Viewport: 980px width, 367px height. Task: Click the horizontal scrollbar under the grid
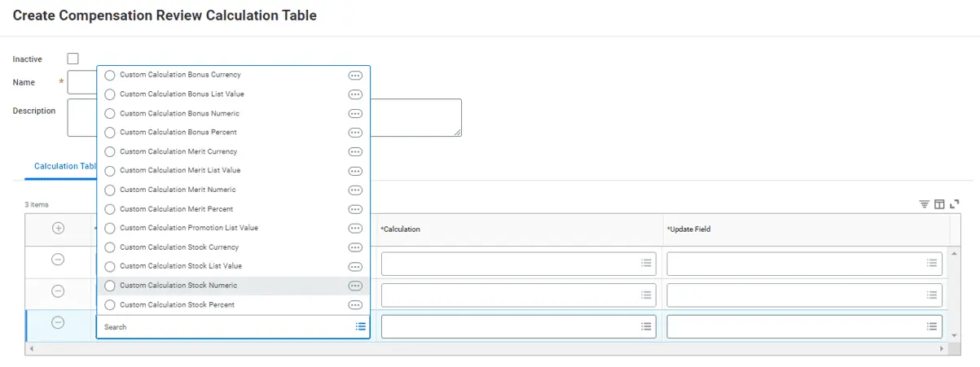[x=489, y=348]
